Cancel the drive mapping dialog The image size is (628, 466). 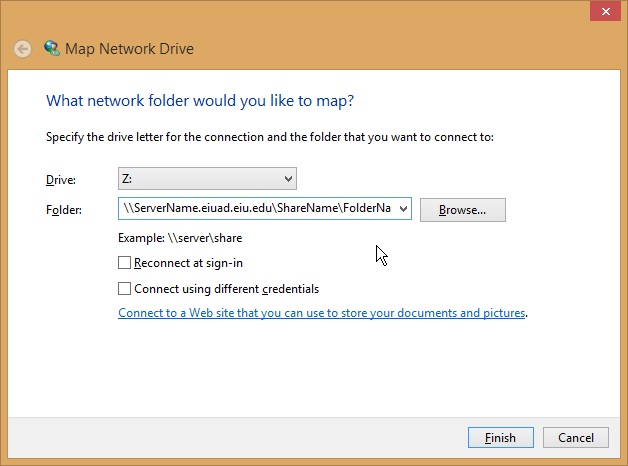[576, 438]
